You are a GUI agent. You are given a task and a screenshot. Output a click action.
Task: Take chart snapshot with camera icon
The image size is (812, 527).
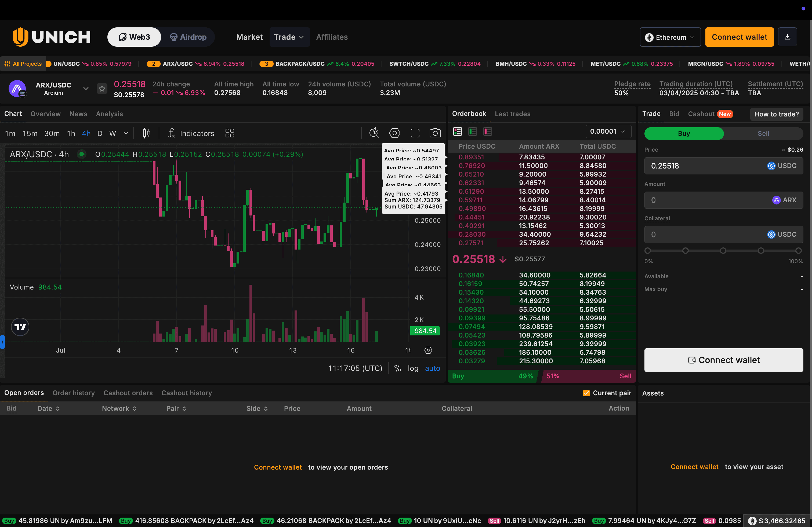pos(435,133)
